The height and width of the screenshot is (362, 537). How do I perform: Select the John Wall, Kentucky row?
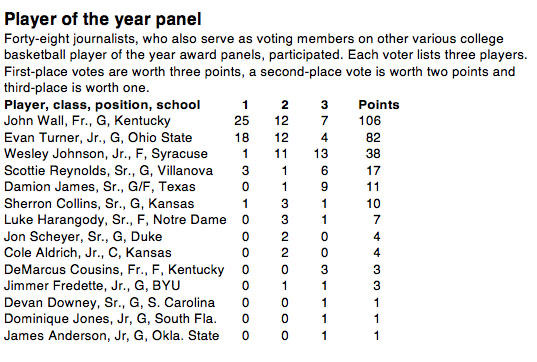(x=192, y=121)
